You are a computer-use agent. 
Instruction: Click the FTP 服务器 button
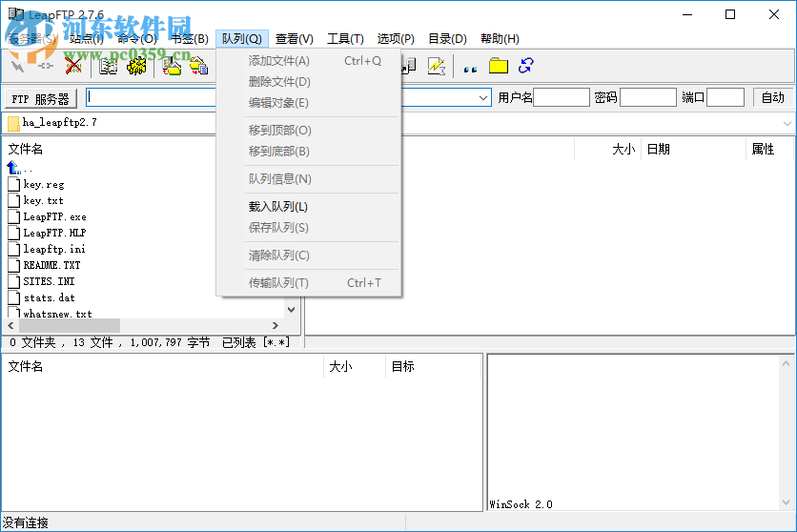(41, 98)
